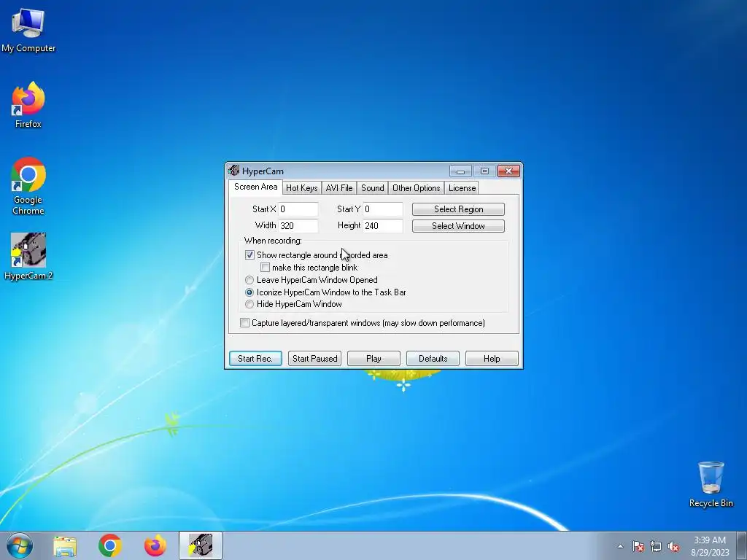
Task: Show hidden tray icons arrow
Action: (x=620, y=546)
